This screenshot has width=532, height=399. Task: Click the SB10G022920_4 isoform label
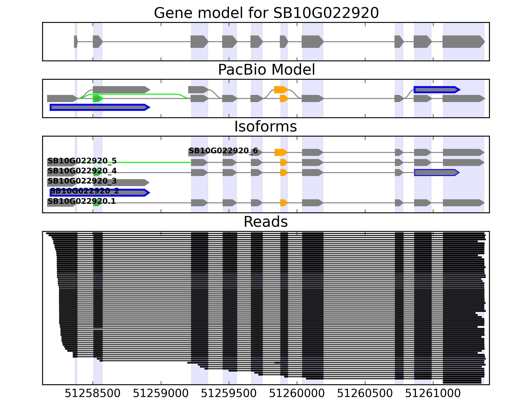click(82, 171)
